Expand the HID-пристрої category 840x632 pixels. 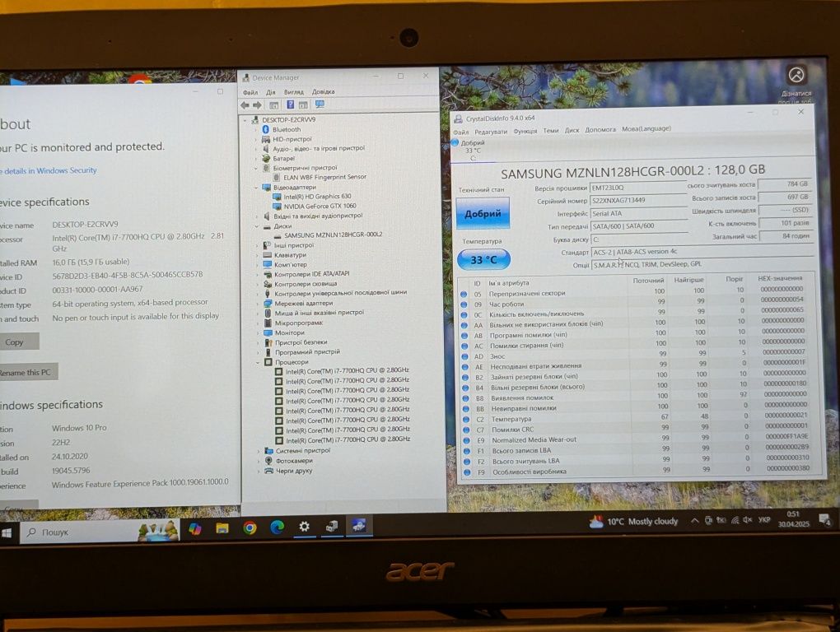tap(256, 138)
